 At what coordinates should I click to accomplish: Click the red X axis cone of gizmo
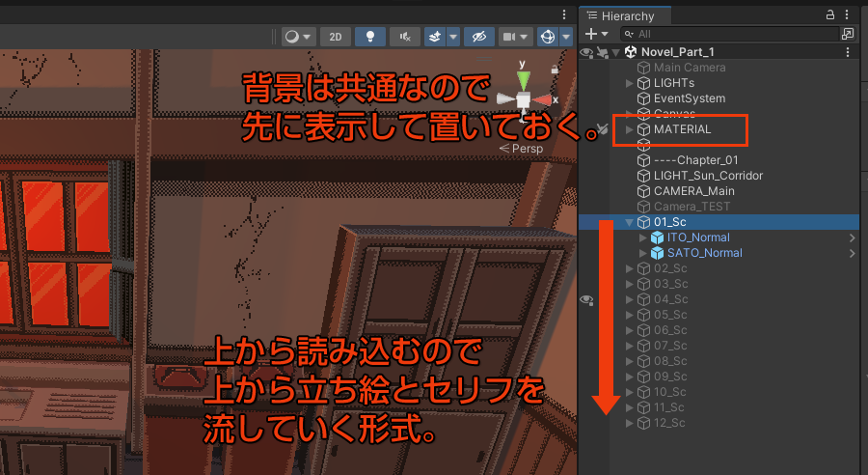click(546, 100)
